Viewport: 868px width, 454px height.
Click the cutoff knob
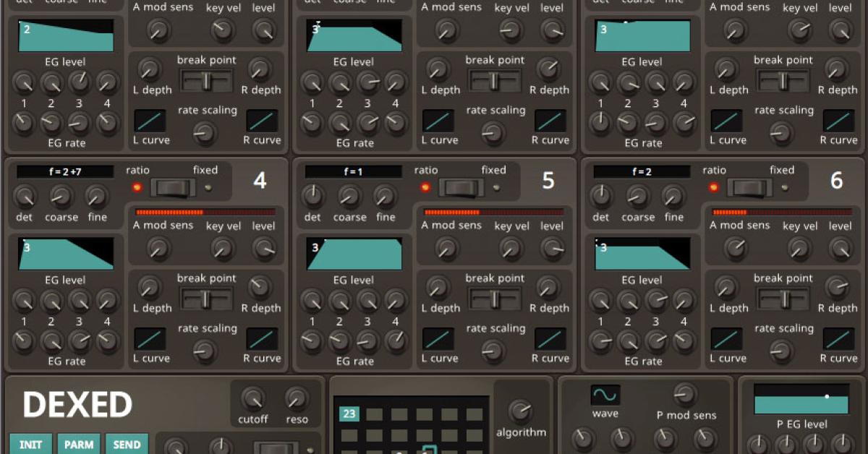pos(252,399)
